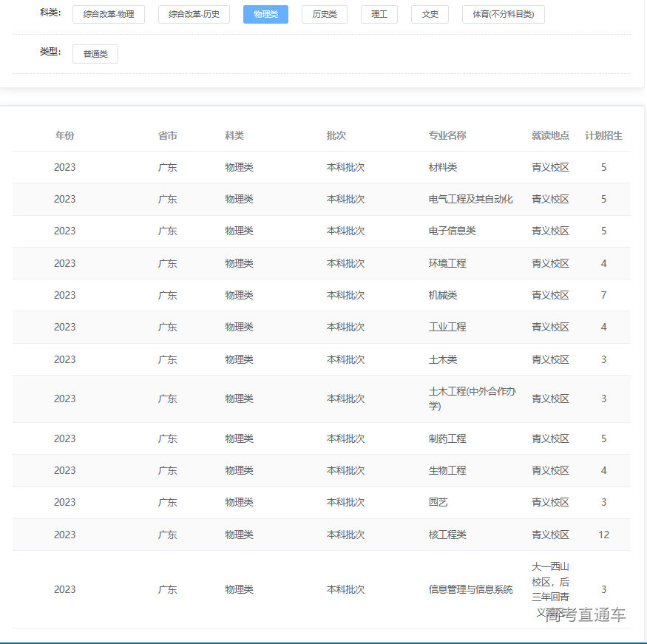Select the 综合改革-历史 subject filter

point(193,13)
